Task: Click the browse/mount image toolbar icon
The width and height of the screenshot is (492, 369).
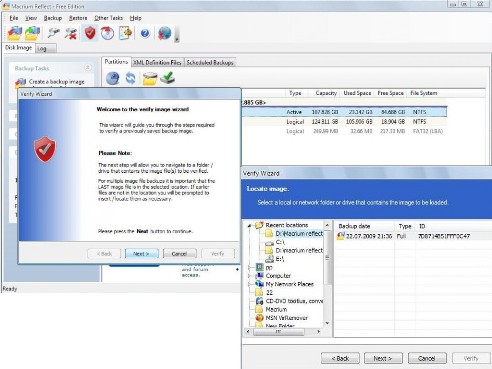Action: tap(54, 33)
